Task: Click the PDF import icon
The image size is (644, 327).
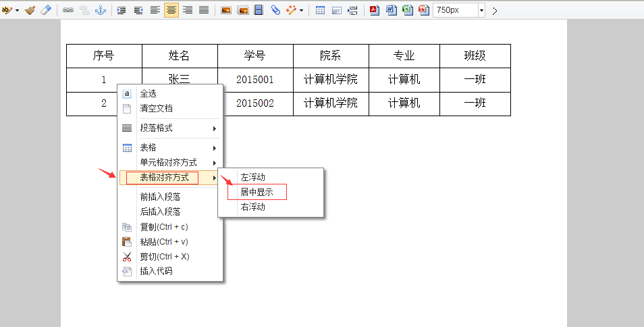Action: click(x=373, y=10)
